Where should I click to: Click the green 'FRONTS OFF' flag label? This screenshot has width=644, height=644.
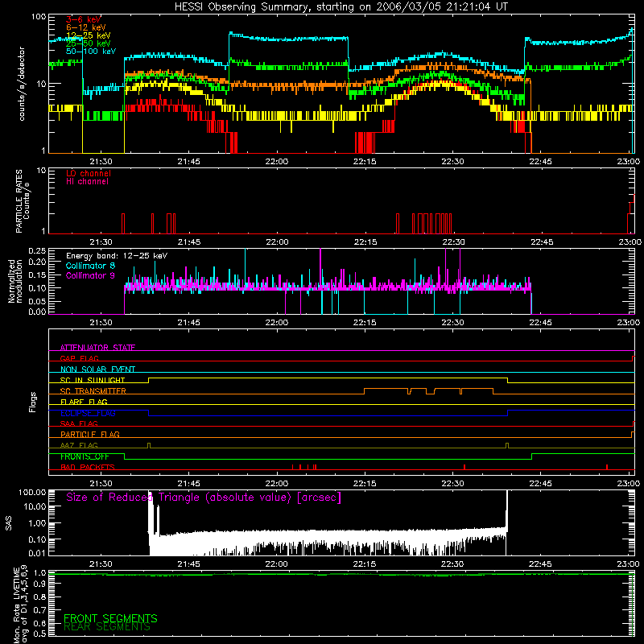coord(85,456)
